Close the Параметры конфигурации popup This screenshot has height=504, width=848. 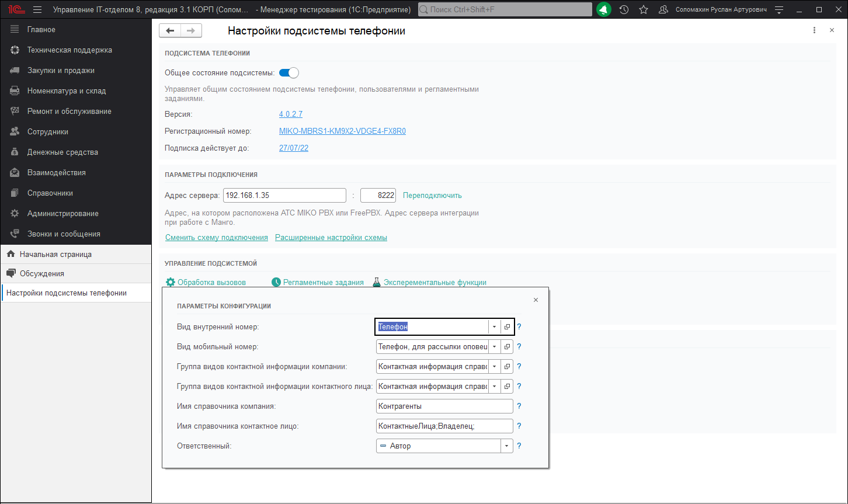(536, 300)
